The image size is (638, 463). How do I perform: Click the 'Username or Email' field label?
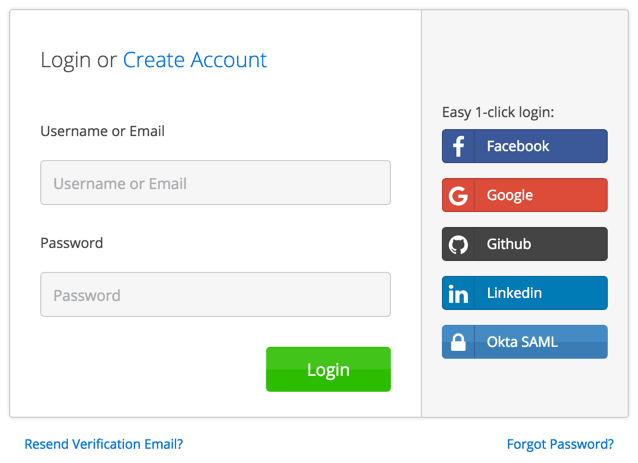[103, 131]
